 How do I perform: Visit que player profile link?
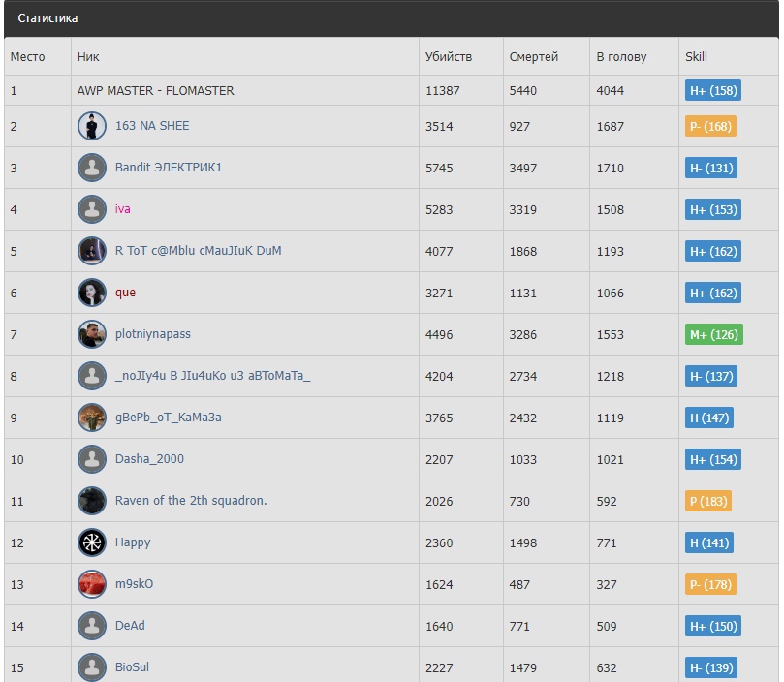coord(125,293)
